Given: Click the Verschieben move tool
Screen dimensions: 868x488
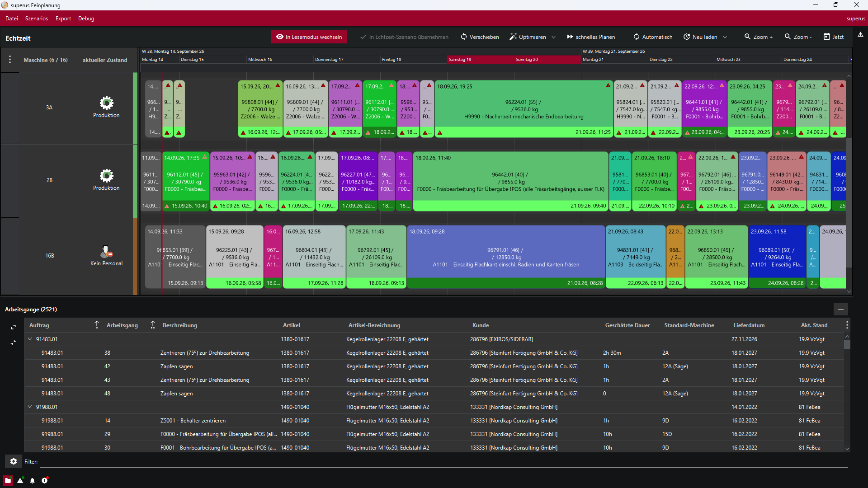Looking at the screenshot, I should (x=480, y=37).
